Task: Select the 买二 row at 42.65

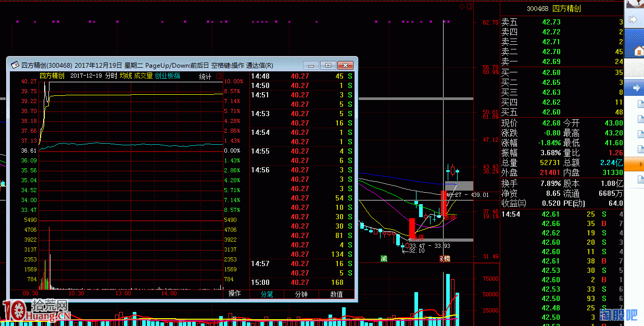Action: tap(562, 82)
